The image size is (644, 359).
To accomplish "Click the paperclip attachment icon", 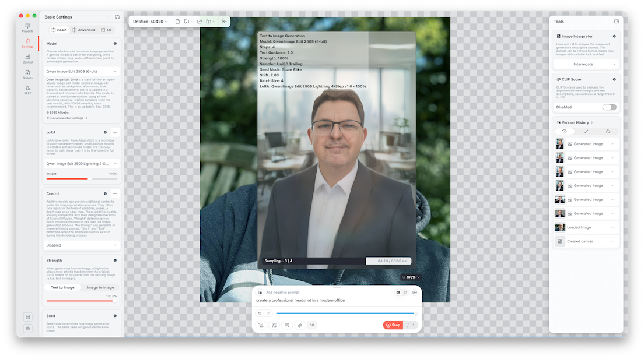I will pyautogui.click(x=300, y=325).
